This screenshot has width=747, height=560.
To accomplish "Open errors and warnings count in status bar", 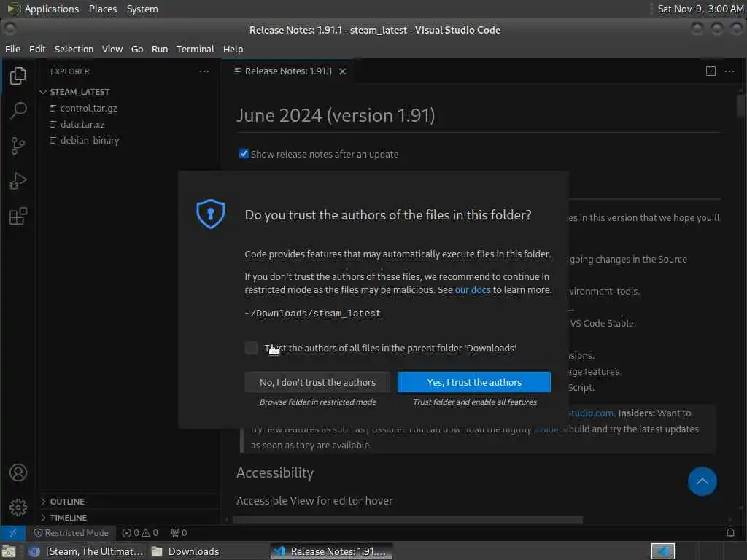I will 140,533.
